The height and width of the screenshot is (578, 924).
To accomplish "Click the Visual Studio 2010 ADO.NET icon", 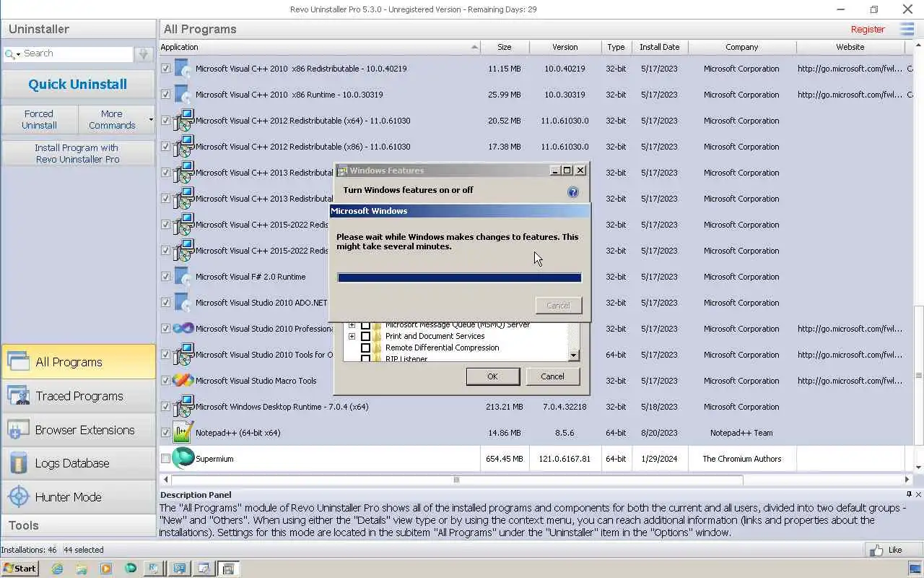I will [x=183, y=303].
